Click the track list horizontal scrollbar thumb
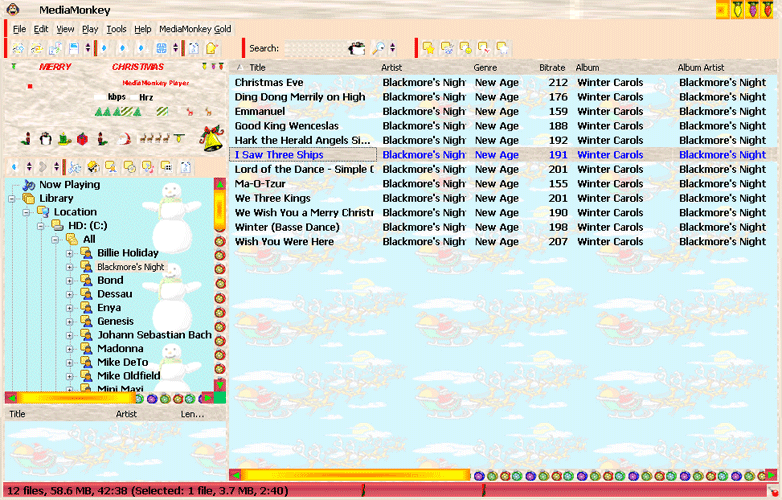Viewport: 782px width, 500px height. click(356, 475)
